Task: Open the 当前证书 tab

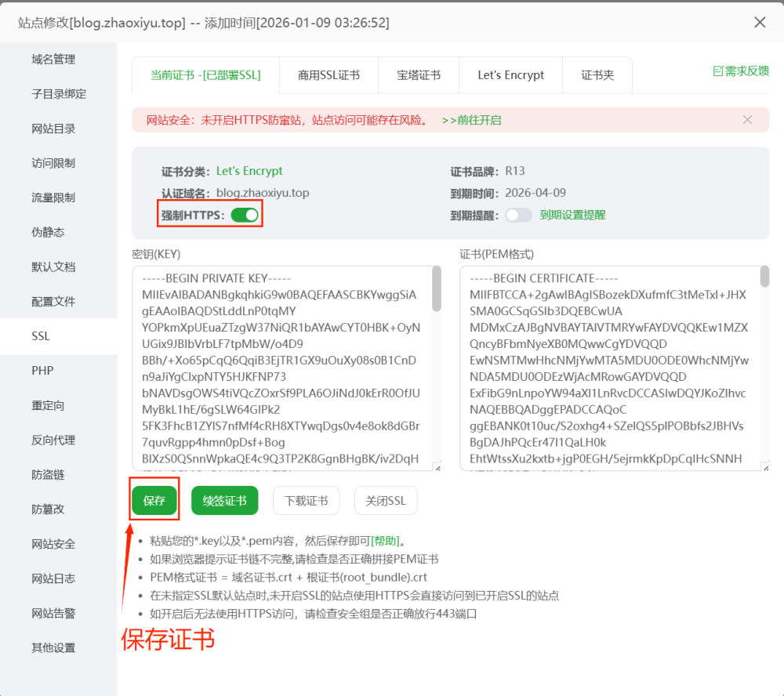Action: pos(205,75)
